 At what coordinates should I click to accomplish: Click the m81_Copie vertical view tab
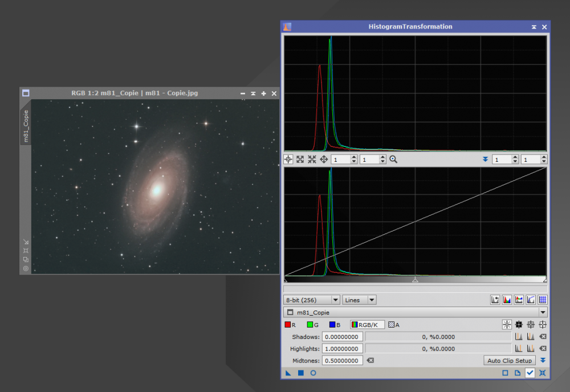pyautogui.click(x=26, y=126)
